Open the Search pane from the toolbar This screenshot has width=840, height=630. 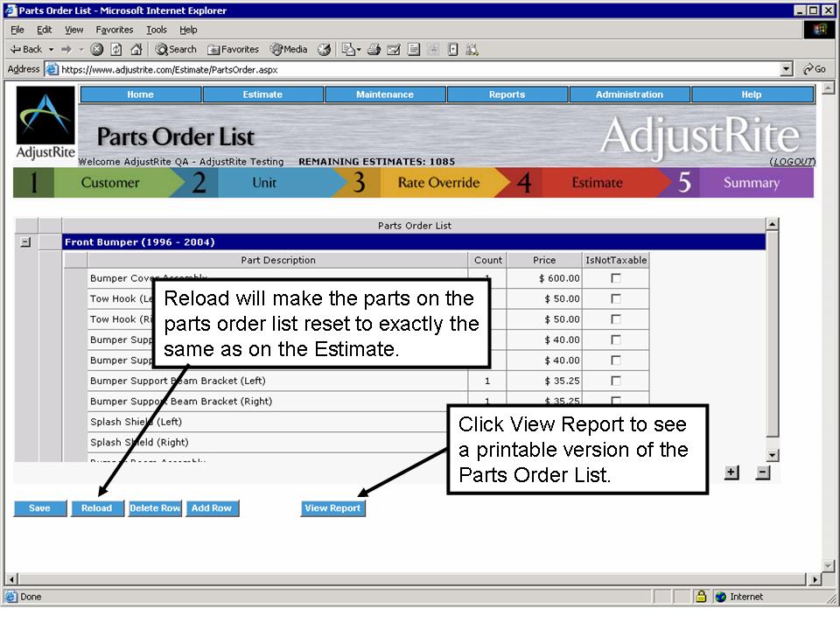coord(176,49)
